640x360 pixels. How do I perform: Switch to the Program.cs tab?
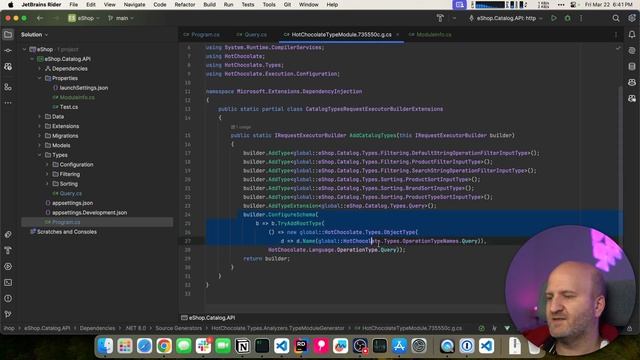(x=202, y=35)
